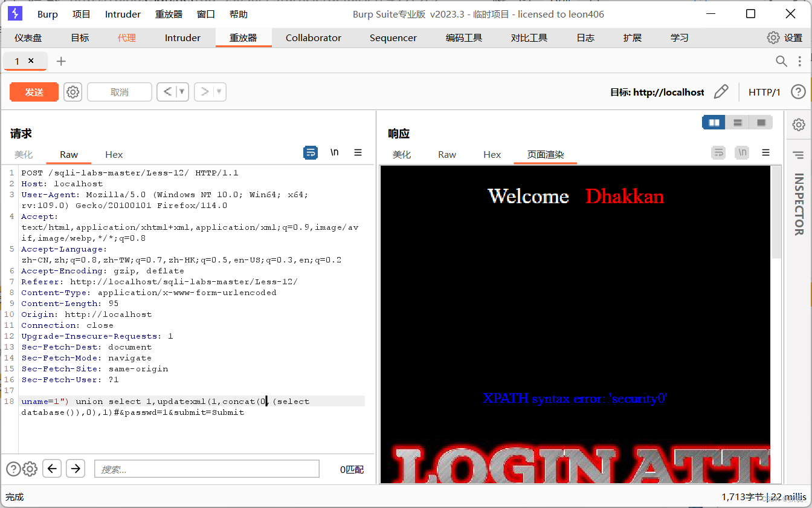Click the uname payload line in request

[x=193, y=406]
